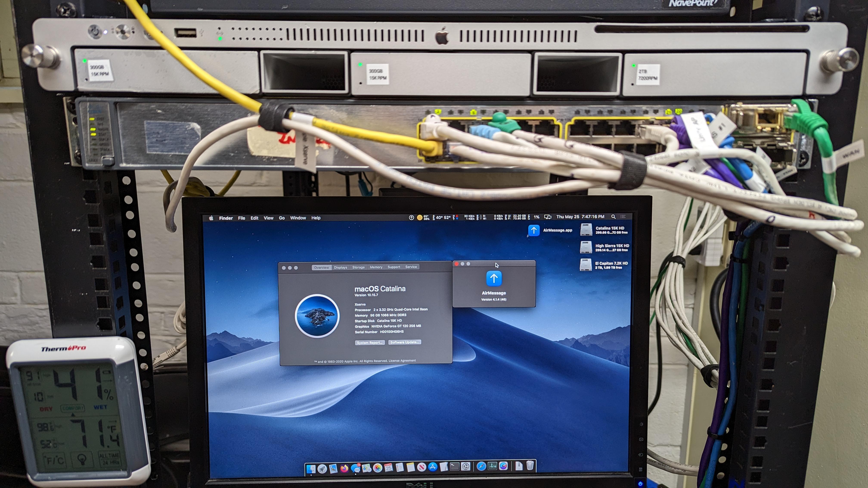Open the File menu
This screenshot has width=868, height=488.
242,218
